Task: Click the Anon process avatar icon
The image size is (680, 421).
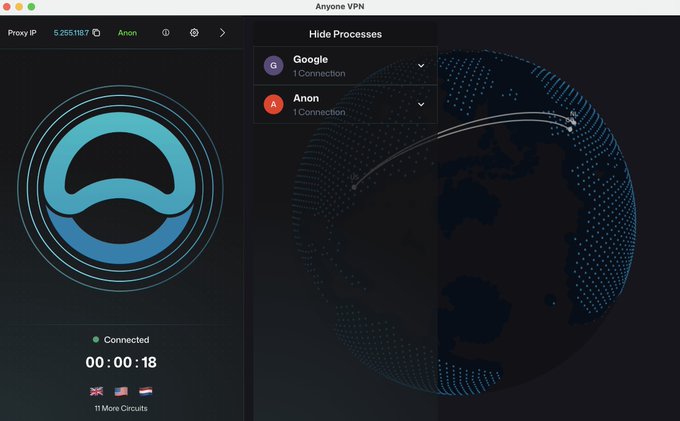Action: [273, 104]
